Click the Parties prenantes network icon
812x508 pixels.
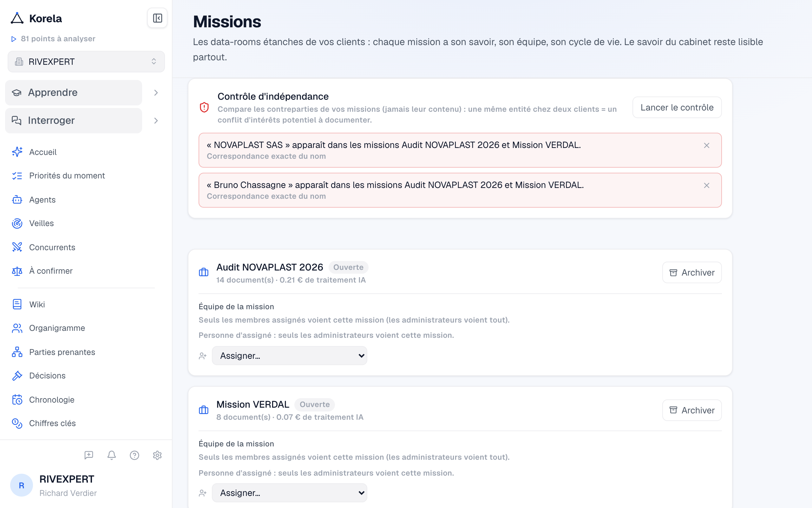[x=17, y=352]
